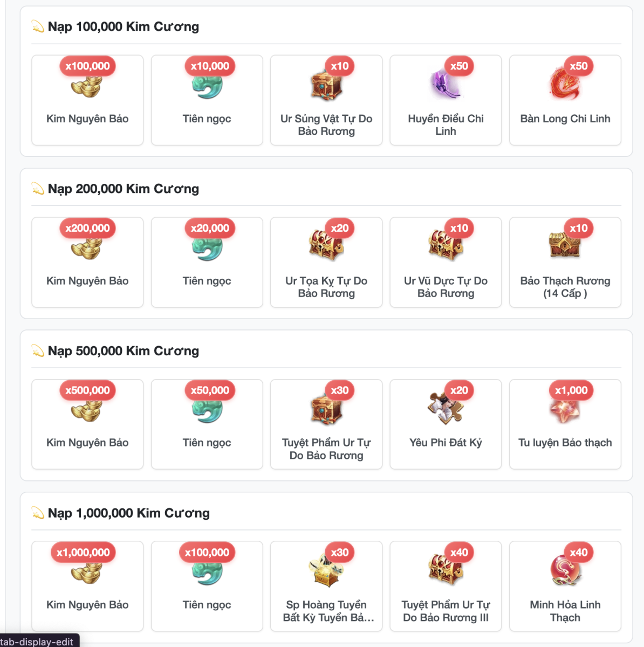Click the Nạp 1,000,000 Kim Cương heading
The height and width of the screenshot is (647, 644).
[x=129, y=513]
